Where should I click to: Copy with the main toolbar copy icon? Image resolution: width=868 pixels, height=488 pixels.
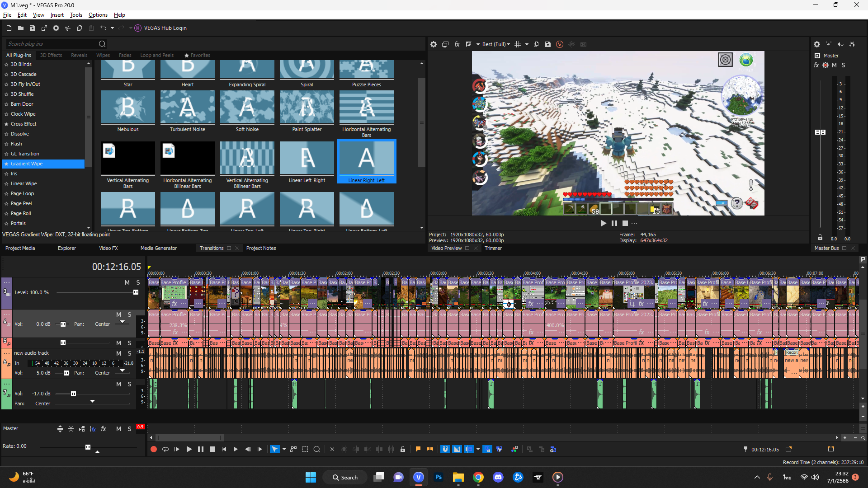pos(80,28)
